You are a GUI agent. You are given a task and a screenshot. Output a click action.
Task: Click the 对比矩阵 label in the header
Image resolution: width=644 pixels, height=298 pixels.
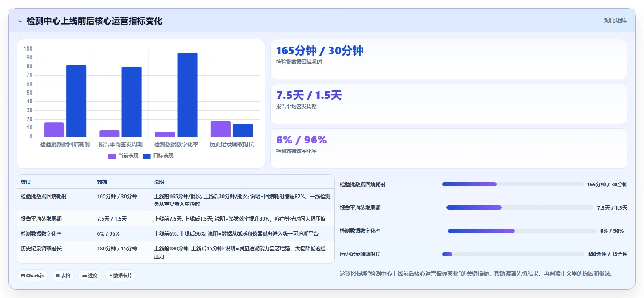click(615, 20)
